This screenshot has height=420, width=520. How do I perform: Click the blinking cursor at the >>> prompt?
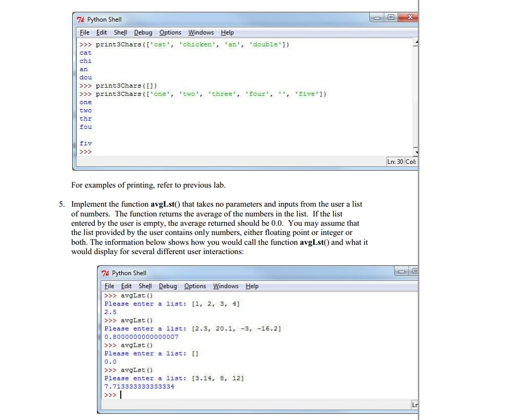coord(121,395)
